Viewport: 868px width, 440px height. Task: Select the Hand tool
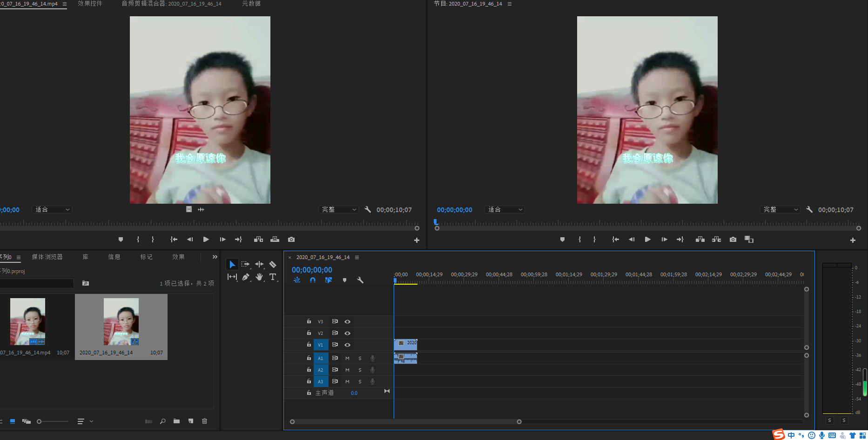[x=259, y=277]
